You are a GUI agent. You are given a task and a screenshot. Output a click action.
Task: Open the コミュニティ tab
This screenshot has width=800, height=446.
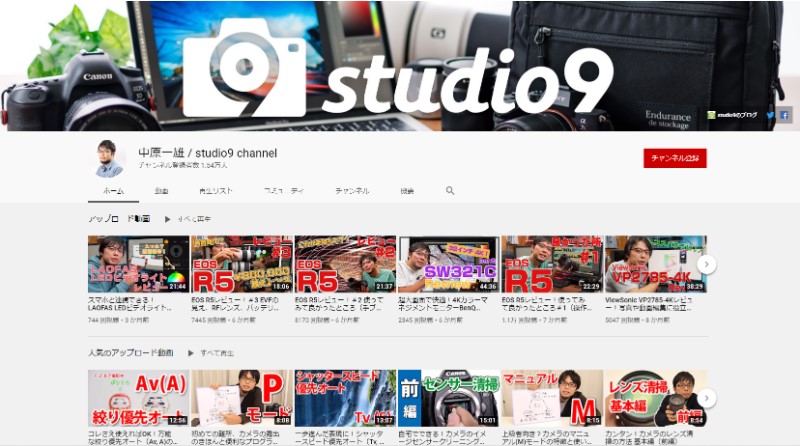tap(284, 191)
